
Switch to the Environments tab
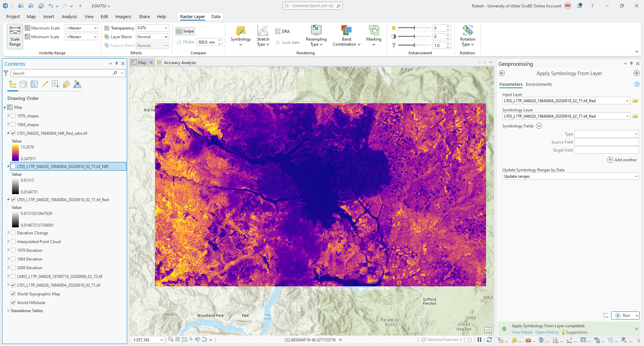[x=539, y=84]
